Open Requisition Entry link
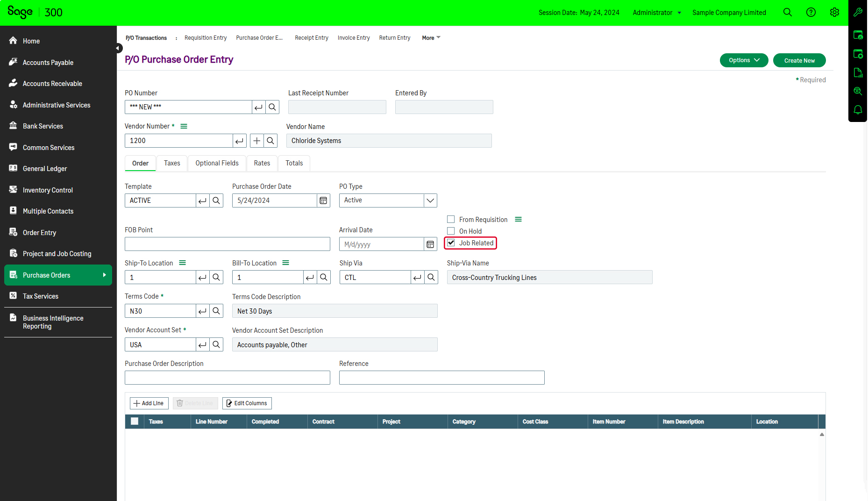 206,38
